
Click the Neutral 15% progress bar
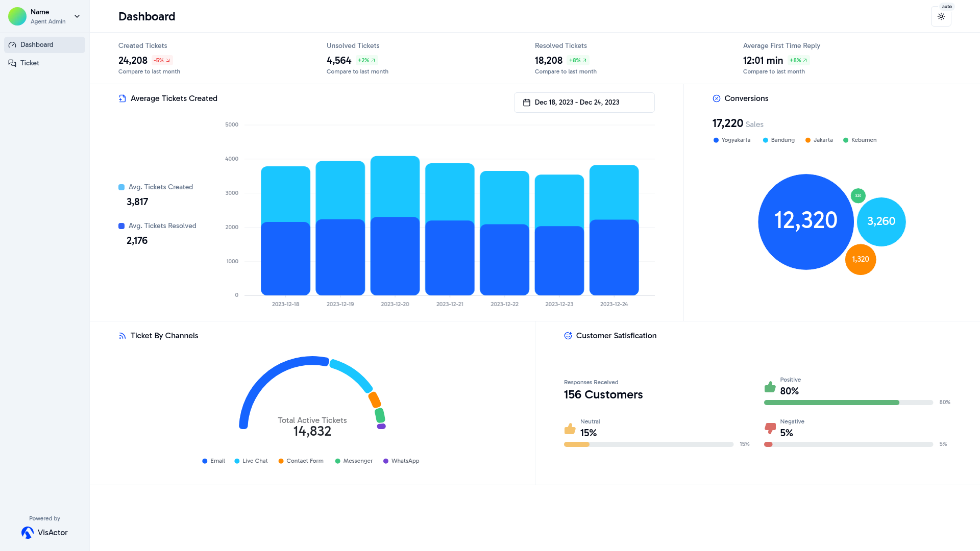click(648, 444)
